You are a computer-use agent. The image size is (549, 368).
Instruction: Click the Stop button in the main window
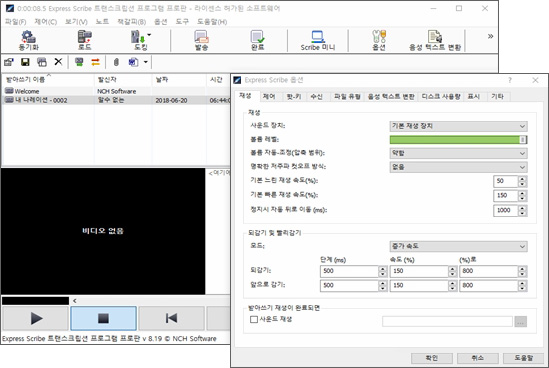(103, 318)
